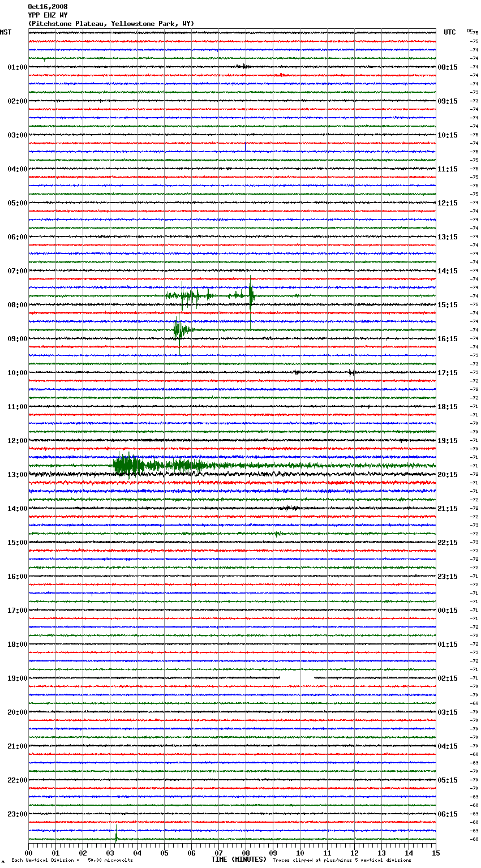Click the UTC column header
The width and height of the screenshot is (481, 868).
pyautogui.click(x=450, y=32)
